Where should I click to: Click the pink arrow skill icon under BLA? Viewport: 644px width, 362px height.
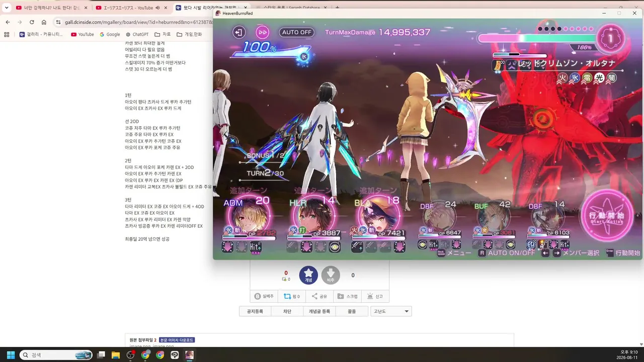pyautogui.click(x=399, y=247)
